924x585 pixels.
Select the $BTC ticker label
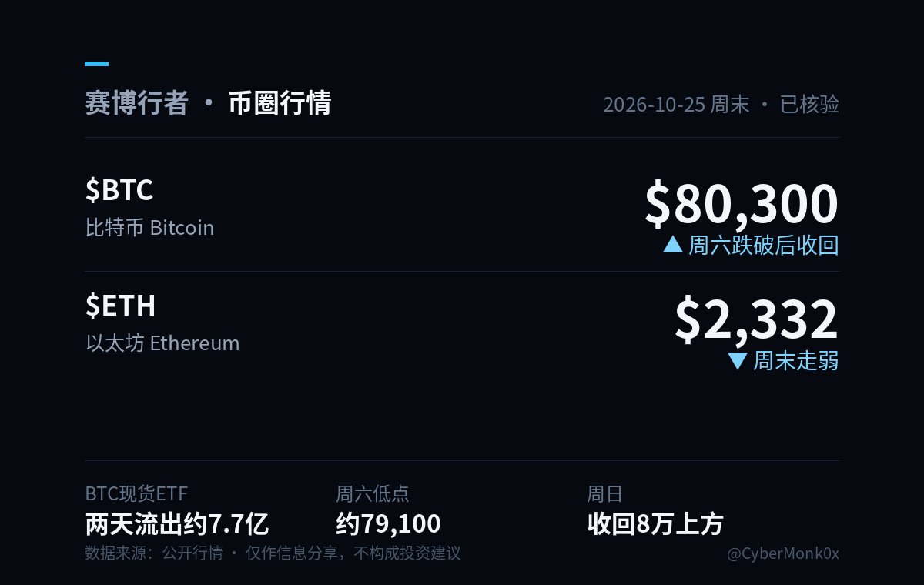pyautogui.click(x=119, y=189)
